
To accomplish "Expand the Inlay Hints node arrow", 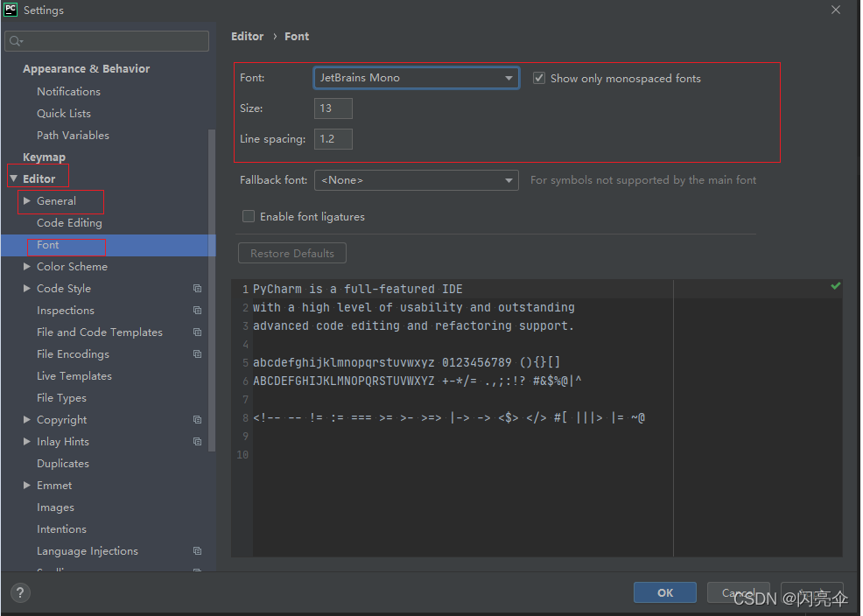I will tap(26, 442).
